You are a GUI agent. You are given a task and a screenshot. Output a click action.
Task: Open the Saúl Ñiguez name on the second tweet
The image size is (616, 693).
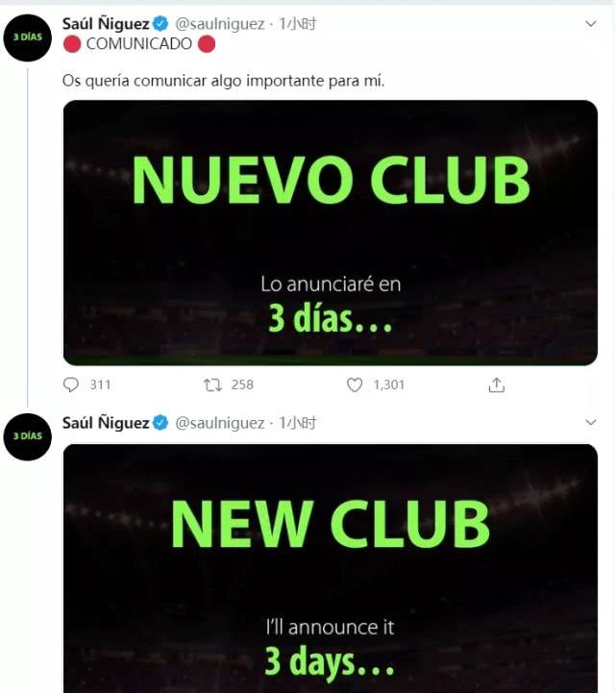[106, 423]
